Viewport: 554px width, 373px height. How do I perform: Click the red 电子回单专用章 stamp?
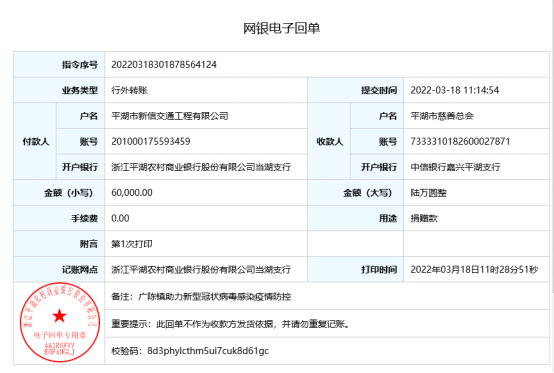(60, 322)
